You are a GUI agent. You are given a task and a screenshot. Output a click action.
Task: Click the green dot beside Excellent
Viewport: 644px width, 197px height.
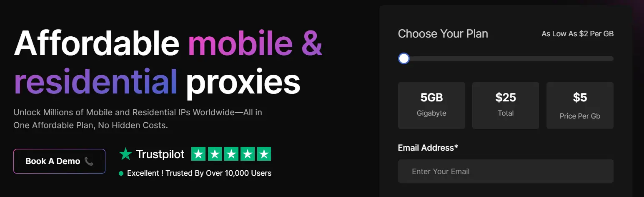tap(121, 173)
